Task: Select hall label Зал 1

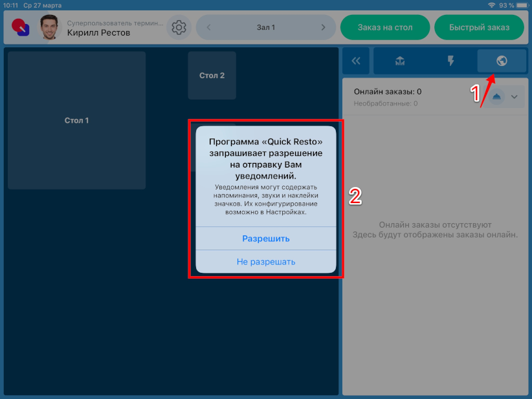Action: click(265, 27)
